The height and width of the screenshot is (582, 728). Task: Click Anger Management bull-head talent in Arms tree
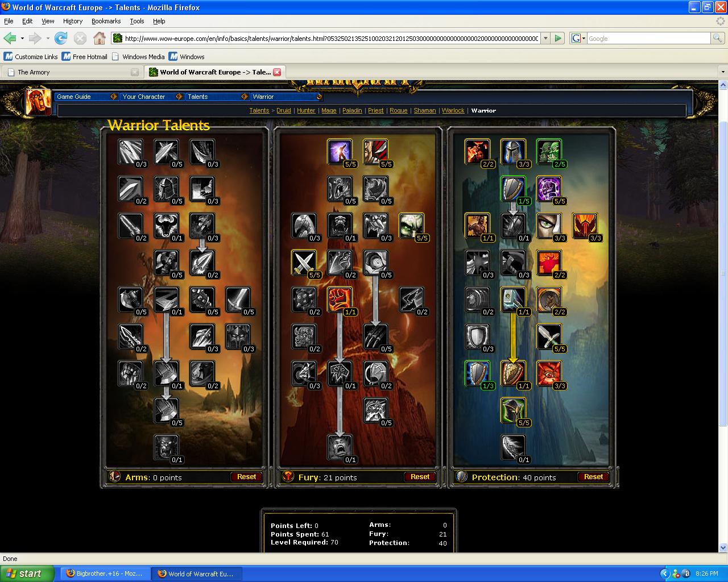click(167, 226)
